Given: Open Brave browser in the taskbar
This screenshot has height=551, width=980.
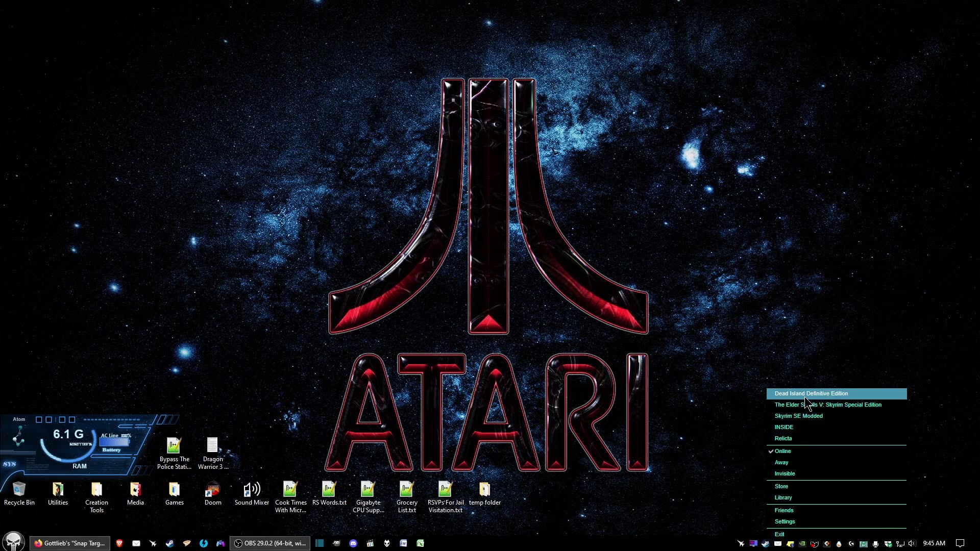Looking at the screenshot, I should click(x=119, y=543).
